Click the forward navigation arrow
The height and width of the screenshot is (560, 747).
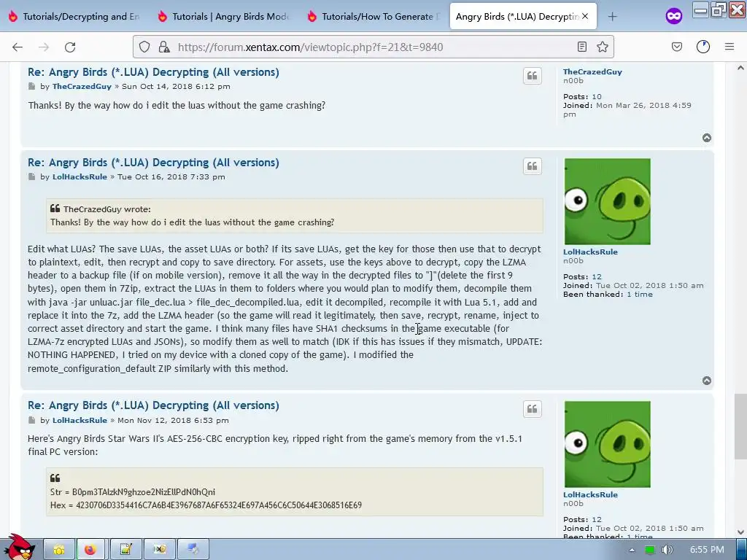click(44, 47)
